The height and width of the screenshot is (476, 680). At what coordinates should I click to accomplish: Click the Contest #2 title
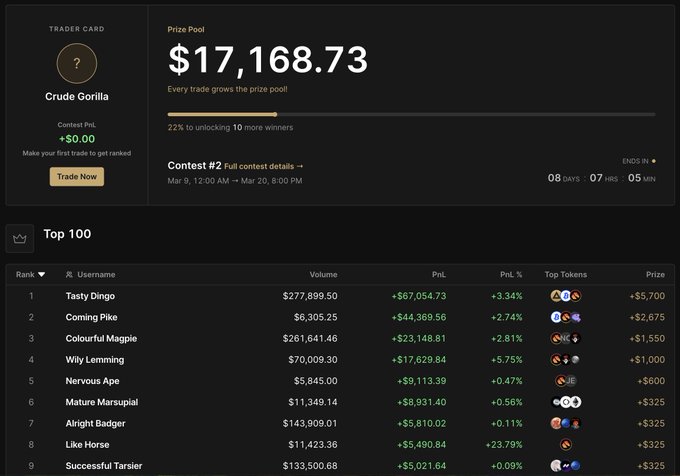[194, 166]
